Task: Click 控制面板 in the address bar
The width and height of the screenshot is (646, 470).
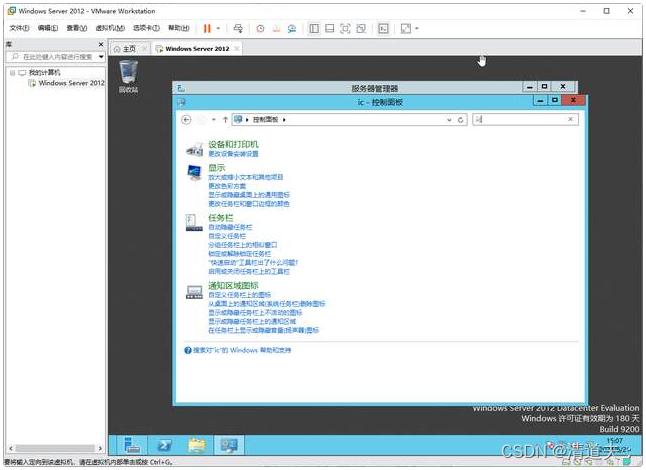Action: pyautogui.click(x=265, y=119)
